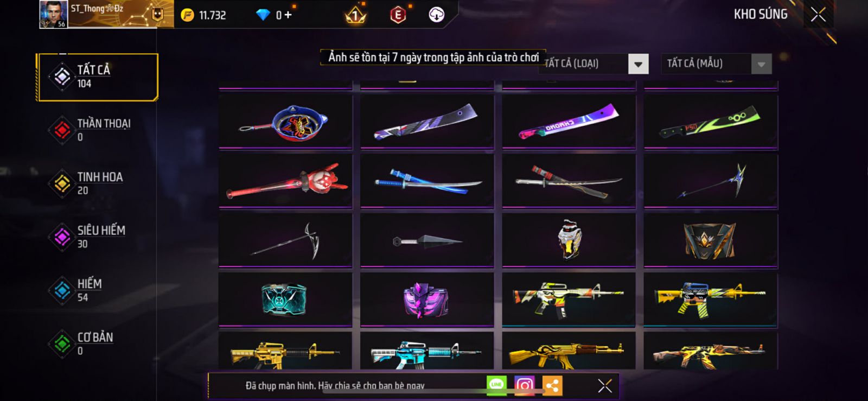Tap the gold rank 1 badge icon
868x401 pixels.
[x=356, y=15]
